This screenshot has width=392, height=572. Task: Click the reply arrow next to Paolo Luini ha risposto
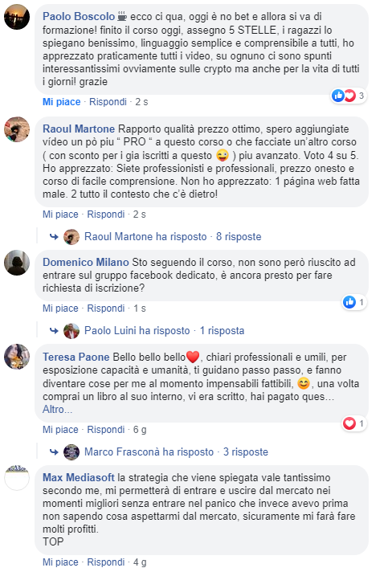[x=54, y=330]
